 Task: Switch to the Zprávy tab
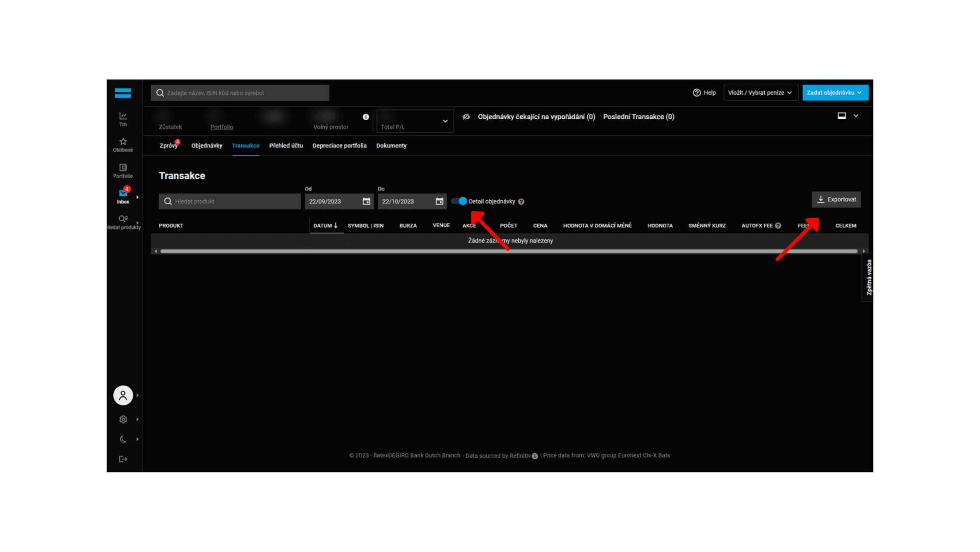pyautogui.click(x=168, y=146)
